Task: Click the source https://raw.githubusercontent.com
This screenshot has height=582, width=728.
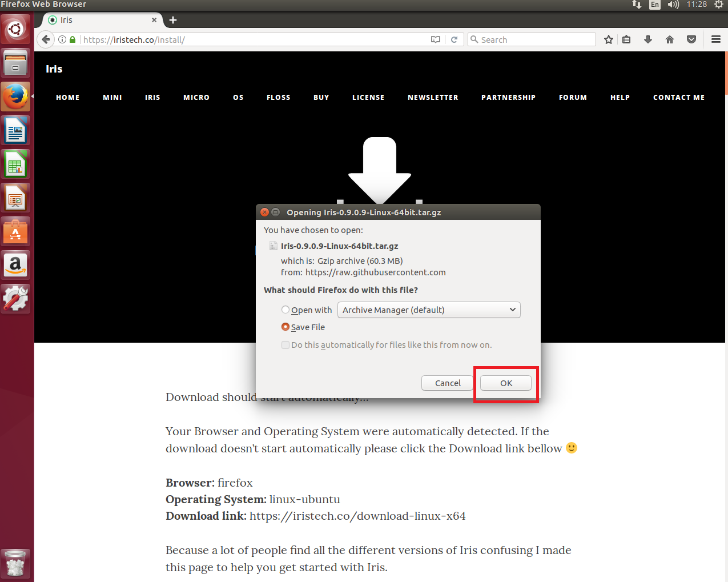Action: click(x=376, y=272)
